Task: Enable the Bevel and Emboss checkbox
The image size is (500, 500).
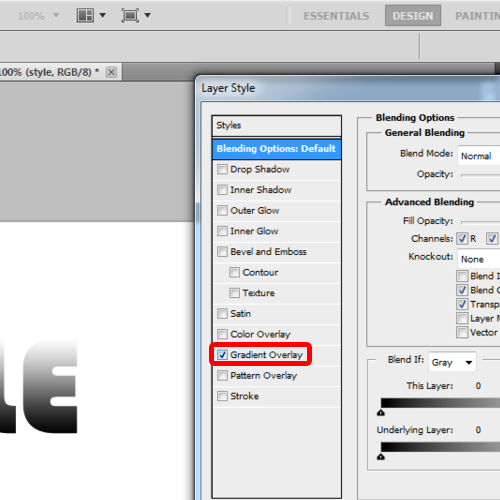Action: pyautogui.click(x=222, y=252)
